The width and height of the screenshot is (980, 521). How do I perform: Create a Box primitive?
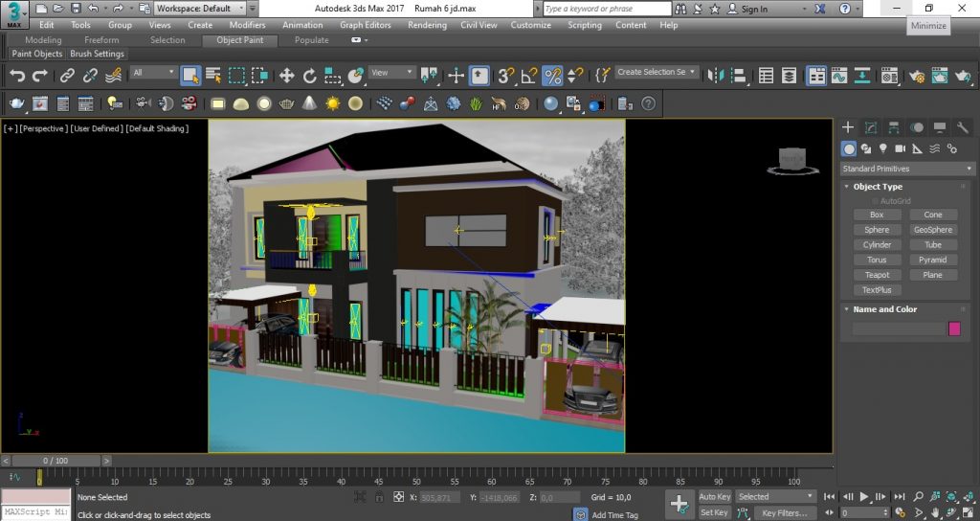[877, 215]
